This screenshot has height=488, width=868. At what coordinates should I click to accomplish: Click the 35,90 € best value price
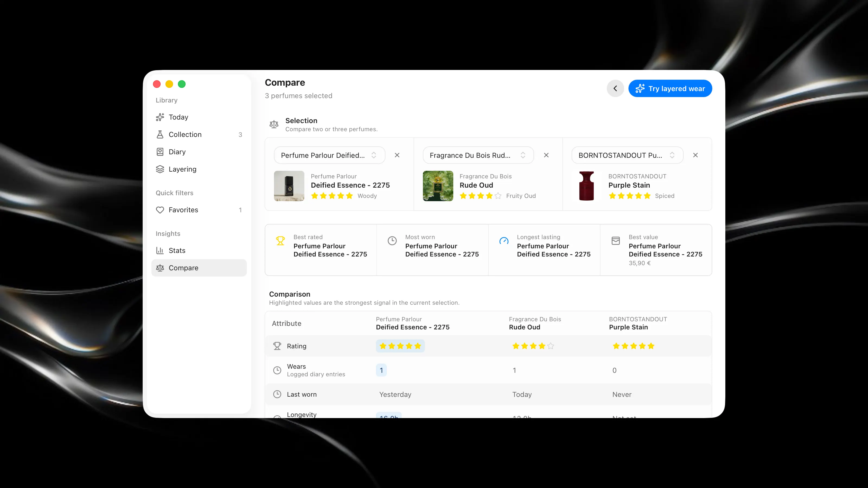point(640,263)
